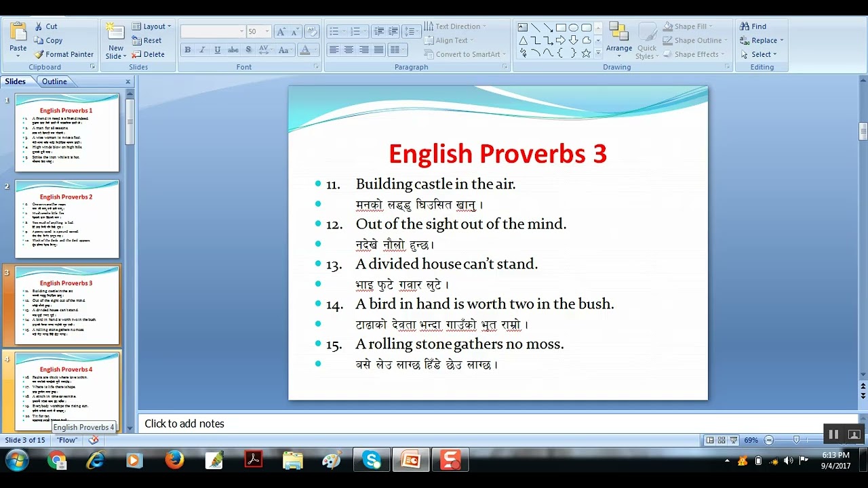
Task: Add a New Slide
Action: tap(115, 40)
